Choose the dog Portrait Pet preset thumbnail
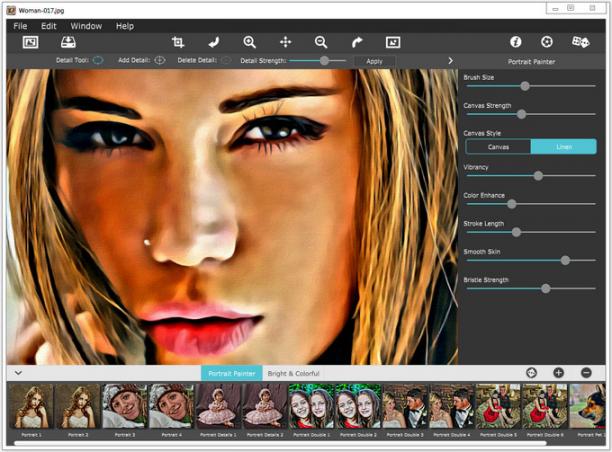 pos(587,406)
